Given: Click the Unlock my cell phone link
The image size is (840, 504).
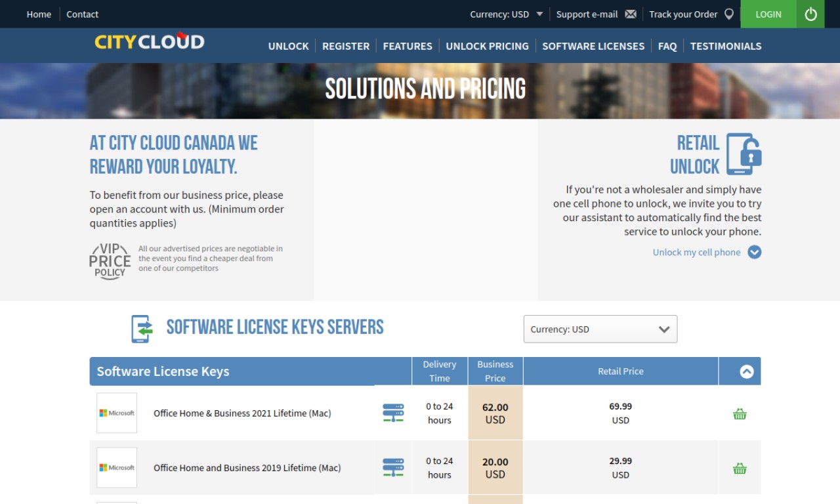Looking at the screenshot, I should (x=696, y=252).
